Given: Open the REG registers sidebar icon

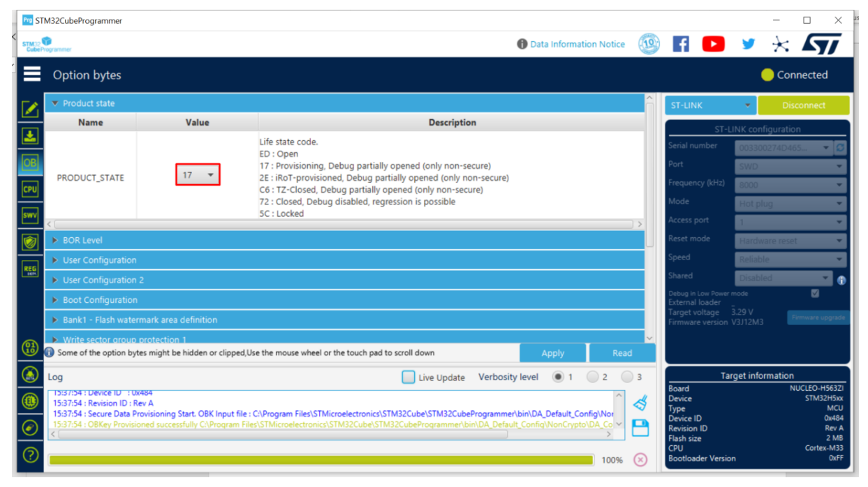Looking at the screenshot, I should click(29, 269).
